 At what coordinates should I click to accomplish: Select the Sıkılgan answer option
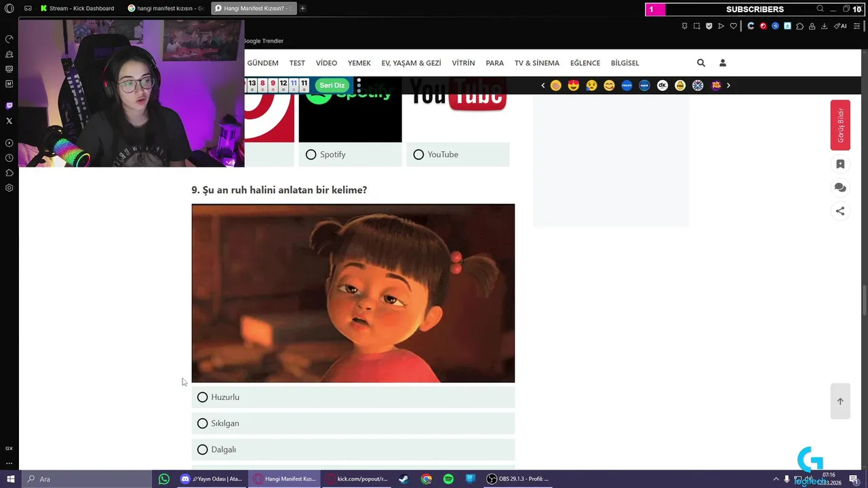[353, 424]
